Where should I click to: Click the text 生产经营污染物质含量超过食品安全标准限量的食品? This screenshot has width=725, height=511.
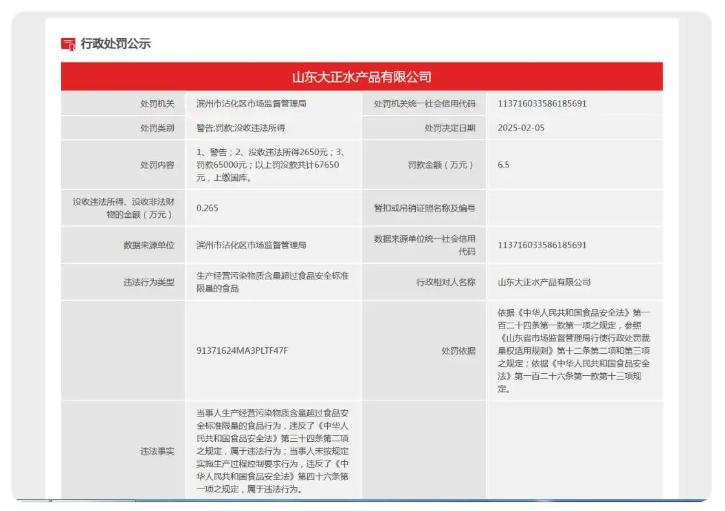pos(272,282)
